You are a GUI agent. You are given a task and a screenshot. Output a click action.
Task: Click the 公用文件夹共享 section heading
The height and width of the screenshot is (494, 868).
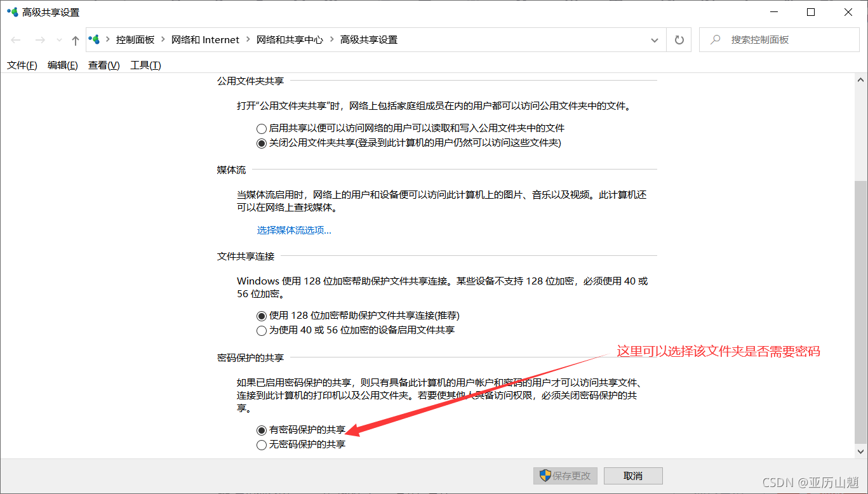pos(250,81)
